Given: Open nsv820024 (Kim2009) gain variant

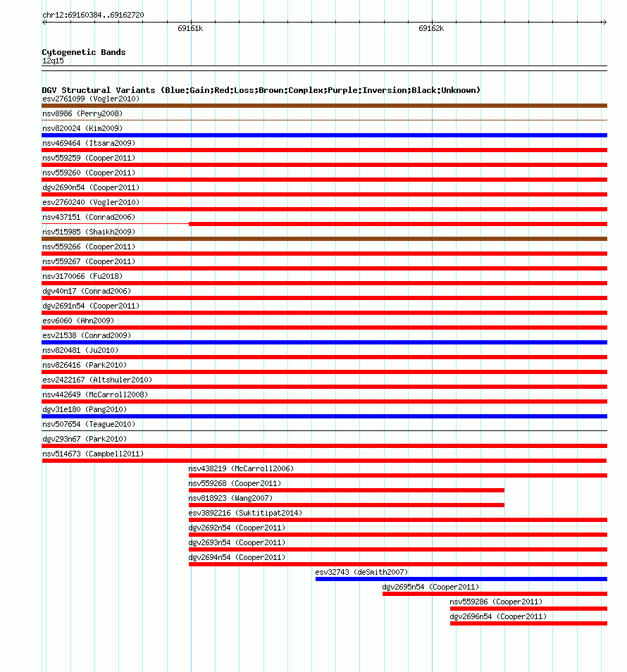Looking at the screenshot, I should [x=82, y=128].
